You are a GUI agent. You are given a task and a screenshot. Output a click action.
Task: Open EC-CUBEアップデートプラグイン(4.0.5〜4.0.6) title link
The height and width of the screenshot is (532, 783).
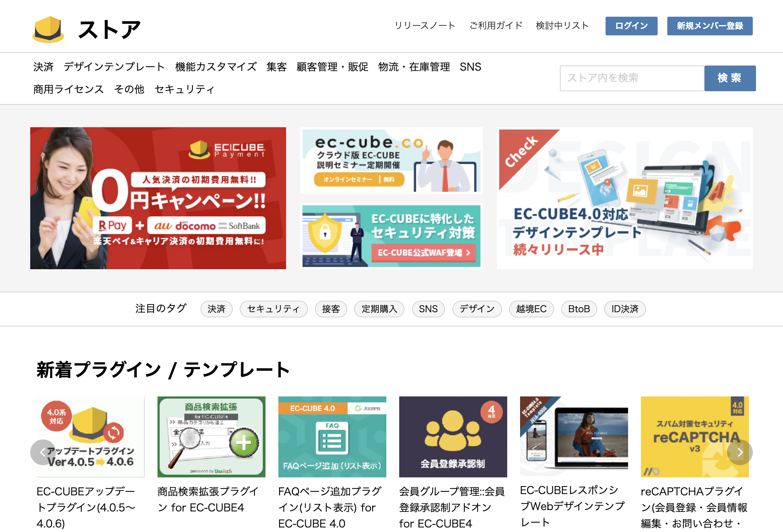click(x=86, y=507)
